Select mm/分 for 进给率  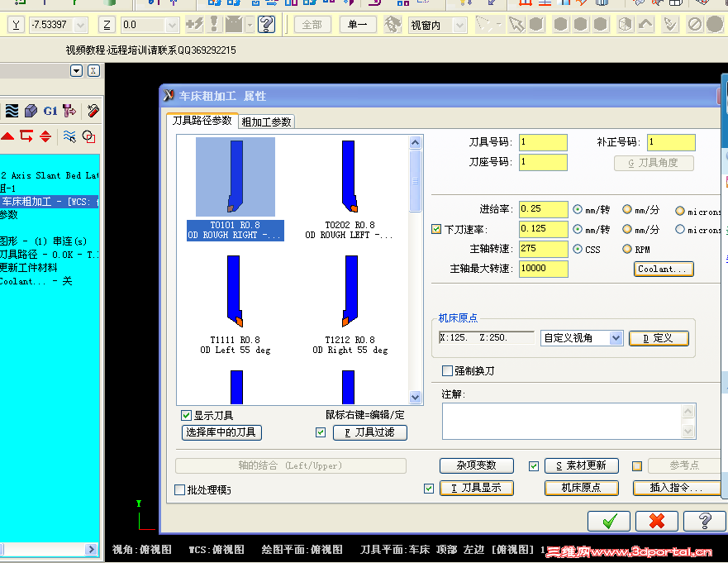point(627,209)
